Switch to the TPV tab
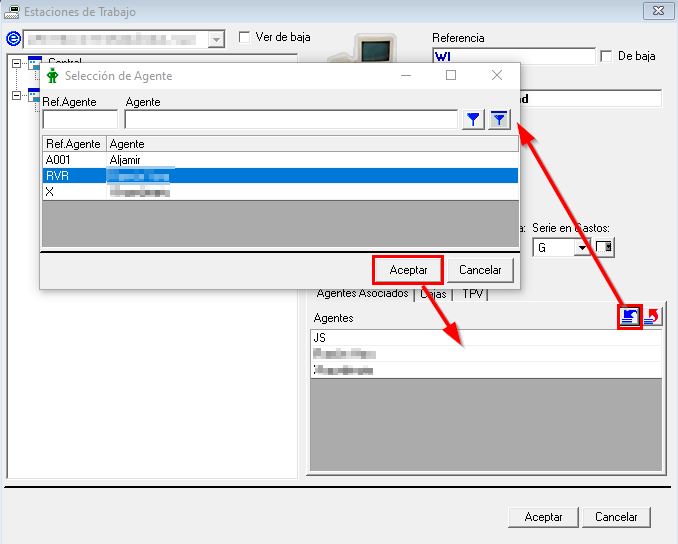 (472, 295)
